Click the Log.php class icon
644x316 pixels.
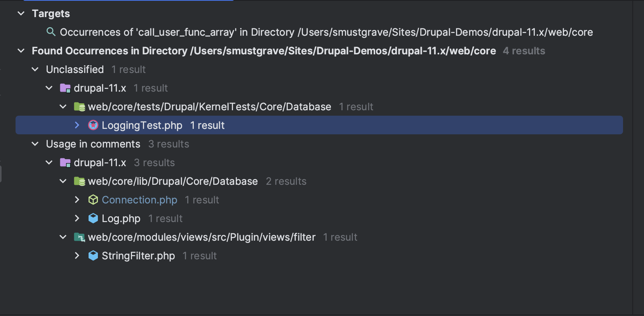(x=93, y=218)
